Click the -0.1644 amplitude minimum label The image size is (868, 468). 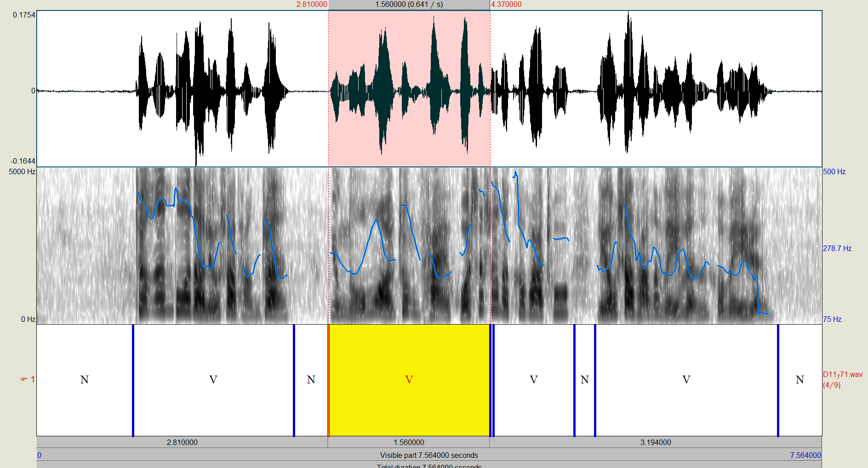click(x=23, y=161)
